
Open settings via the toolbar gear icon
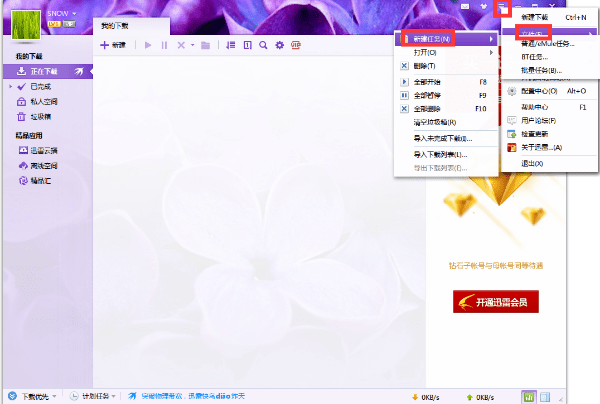(280, 45)
